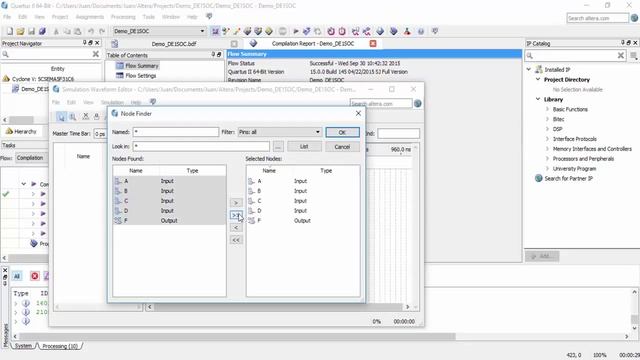Image resolution: width=640 pixels, height=360 pixels.
Task: Click the Waveform Editor horizontal scrollbar
Action: [278, 307]
